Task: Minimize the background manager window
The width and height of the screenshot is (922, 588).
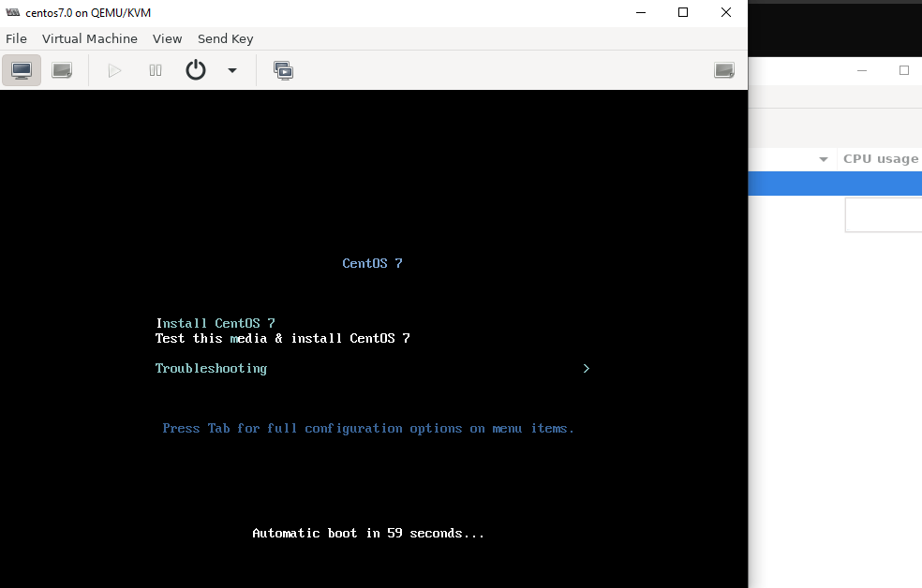Action: (x=862, y=70)
